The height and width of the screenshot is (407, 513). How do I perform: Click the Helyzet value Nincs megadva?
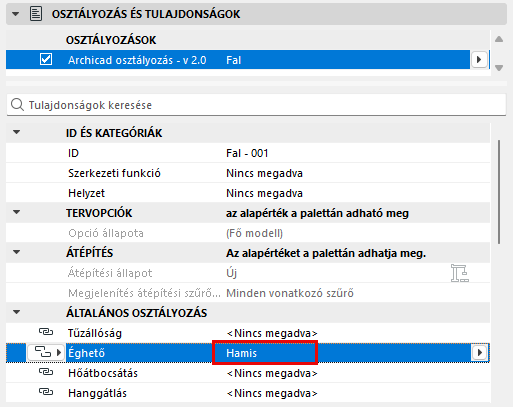(x=264, y=193)
